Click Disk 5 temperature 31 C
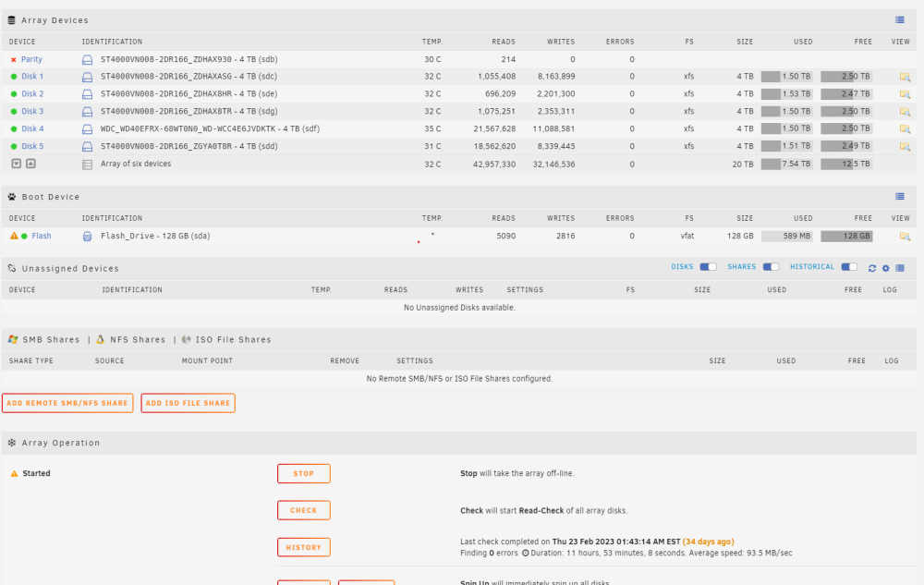 tap(432, 146)
